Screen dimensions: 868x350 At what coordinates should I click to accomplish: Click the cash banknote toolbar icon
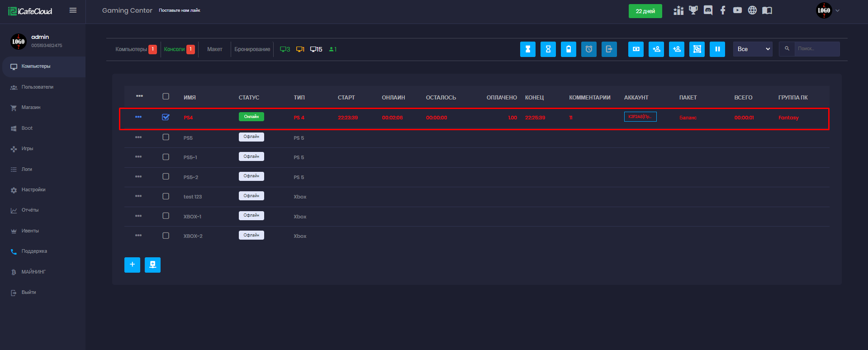click(x=636, y=49)
